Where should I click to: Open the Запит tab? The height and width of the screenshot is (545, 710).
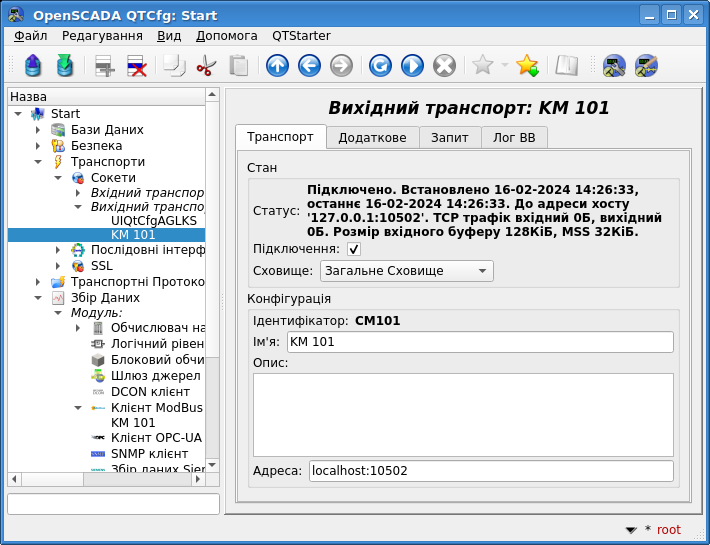[449, 138]
